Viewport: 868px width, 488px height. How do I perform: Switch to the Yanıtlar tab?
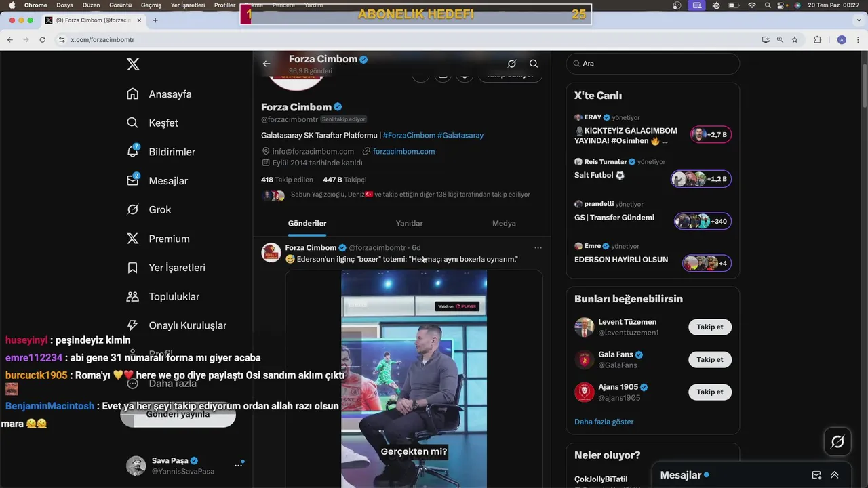pyautogui.click(x=409, y=224)
